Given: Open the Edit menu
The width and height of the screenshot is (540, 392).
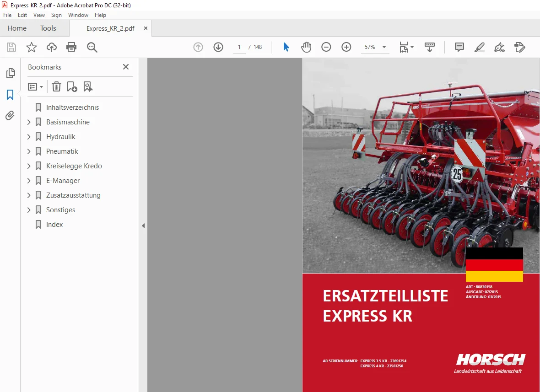Looking at the screenshot, I should click(x=22, y=15).
